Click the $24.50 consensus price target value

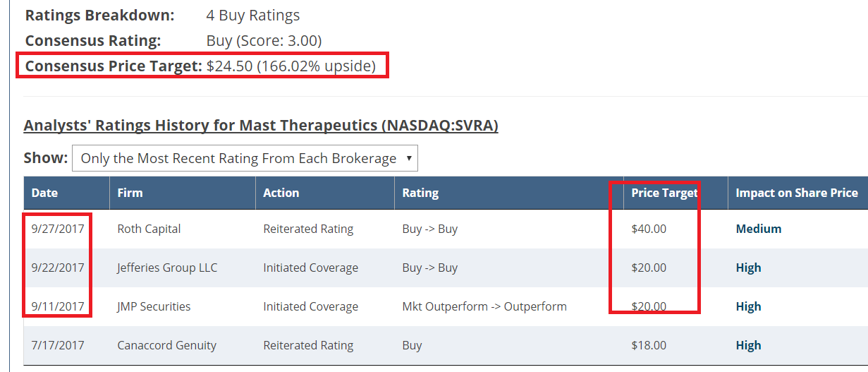[229, 66]
